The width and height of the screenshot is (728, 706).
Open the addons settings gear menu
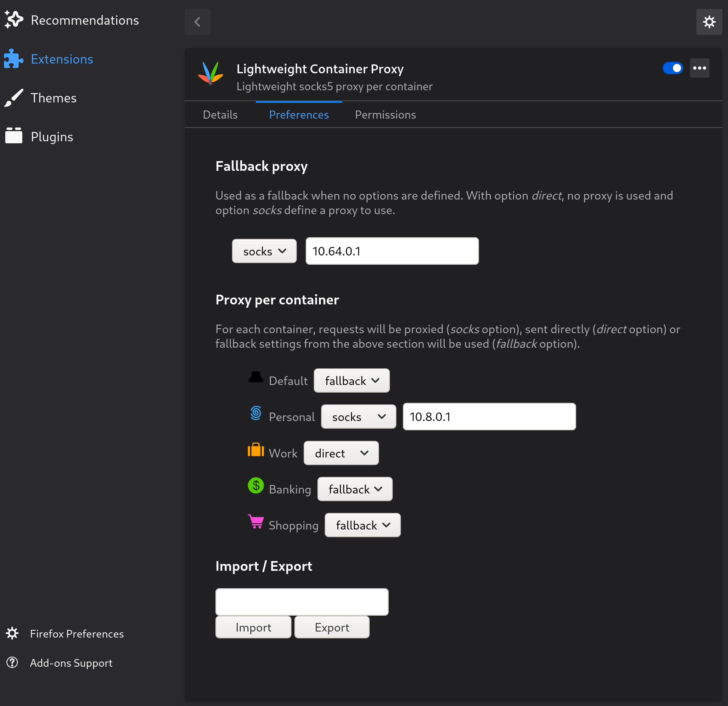pos(709,22)
